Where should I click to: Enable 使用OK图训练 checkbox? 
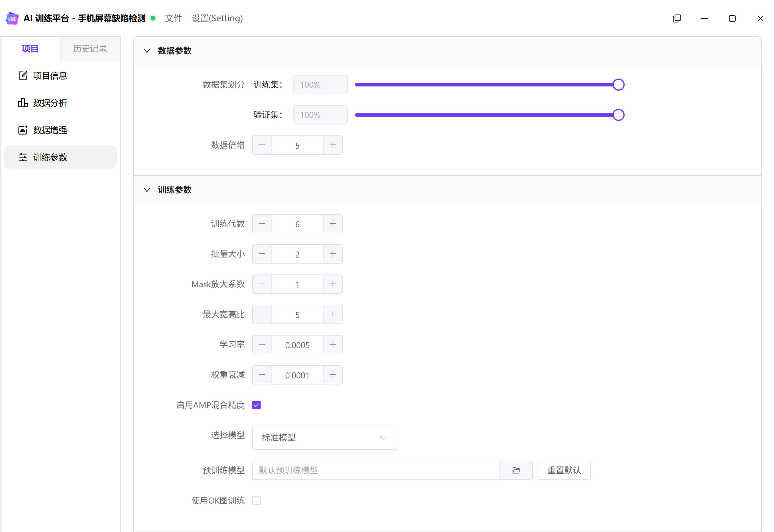click(x=256, y=500)
